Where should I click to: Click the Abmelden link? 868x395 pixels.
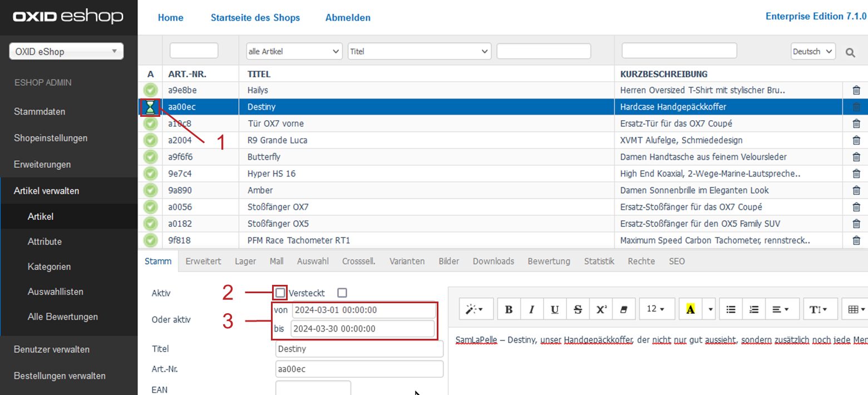click(348, 18)
